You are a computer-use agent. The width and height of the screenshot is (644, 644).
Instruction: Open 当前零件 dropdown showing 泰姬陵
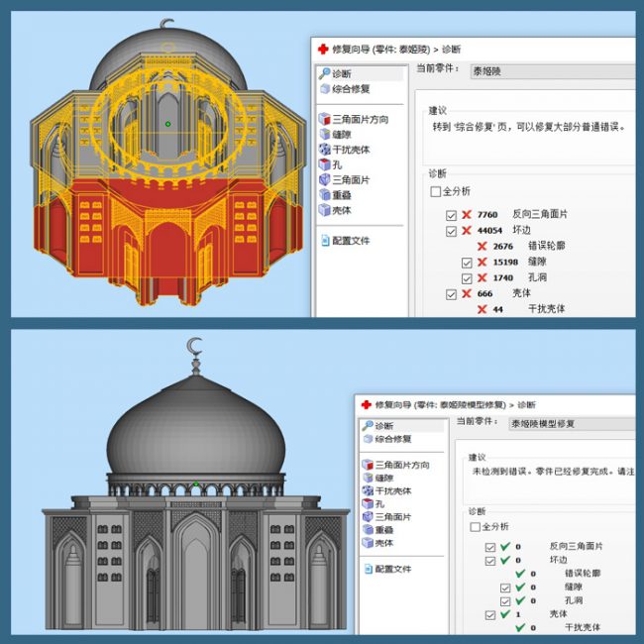point(550,70)
